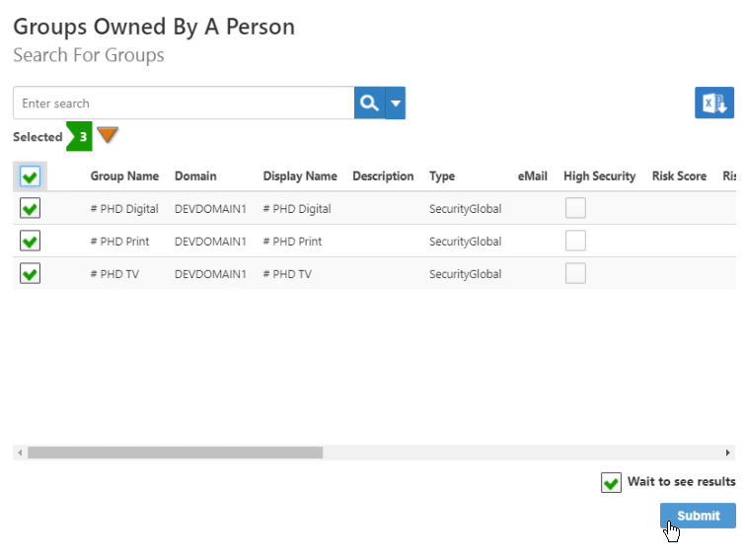Toggle High Security for # PHD Digital
The height and width of the screenshot is (560, 745).
[x=574, y=208]
